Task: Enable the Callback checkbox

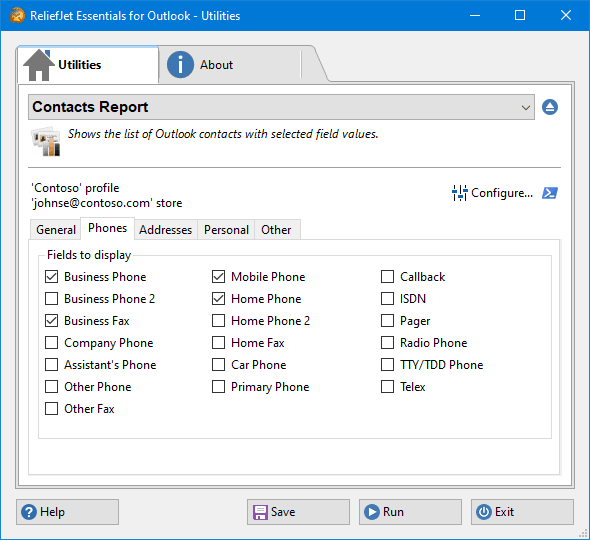Action: pos(388,277)
